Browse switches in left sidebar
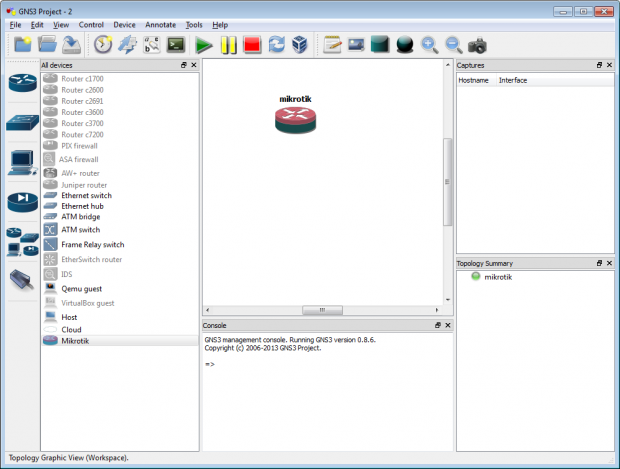The height and width of the screenshot is (469, 620). (23, 123)
